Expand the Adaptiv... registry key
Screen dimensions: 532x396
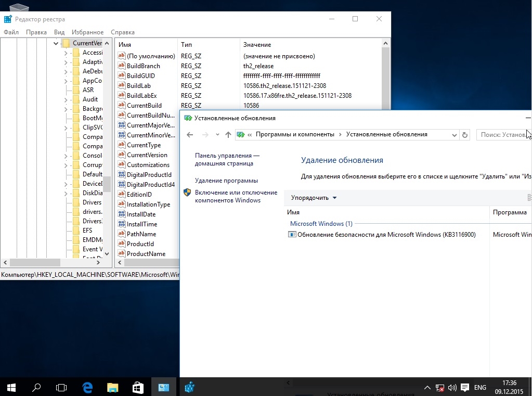click(66, 62)
